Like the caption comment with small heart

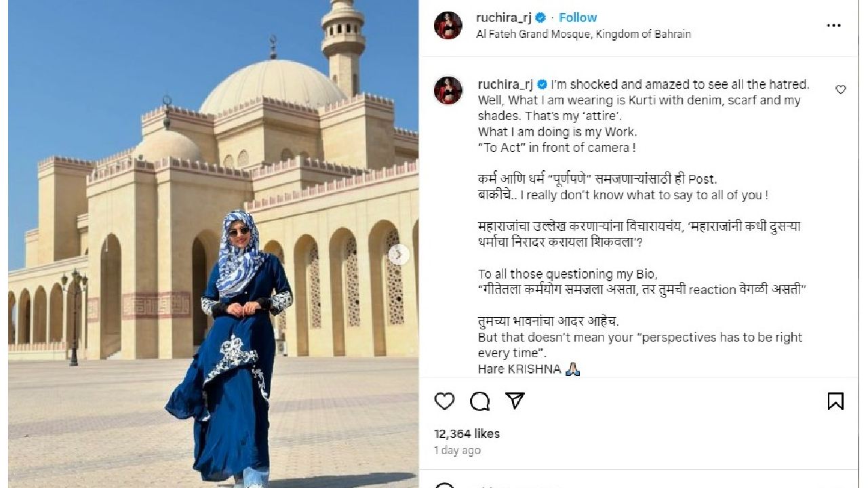click(x=841, y=89)
